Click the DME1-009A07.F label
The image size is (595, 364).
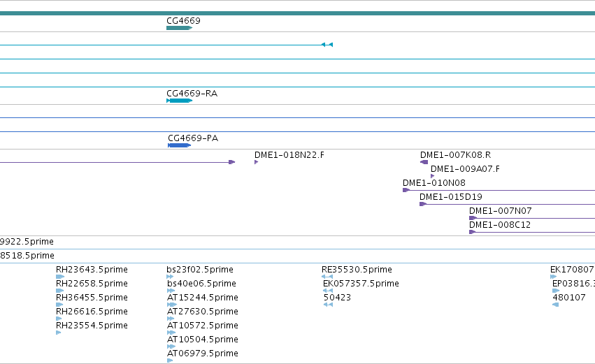465,169
